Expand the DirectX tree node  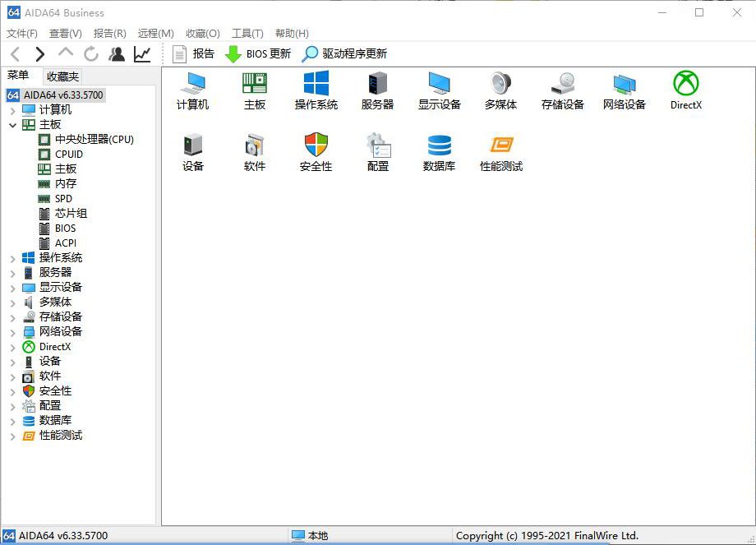click(12, 347)
